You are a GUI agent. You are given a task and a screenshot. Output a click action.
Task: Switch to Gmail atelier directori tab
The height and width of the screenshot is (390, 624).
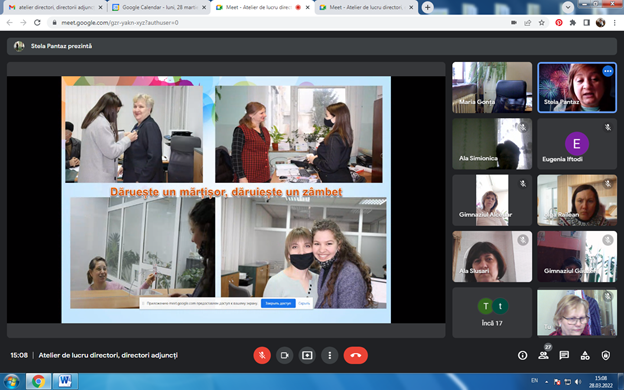(x=55, y=7)
